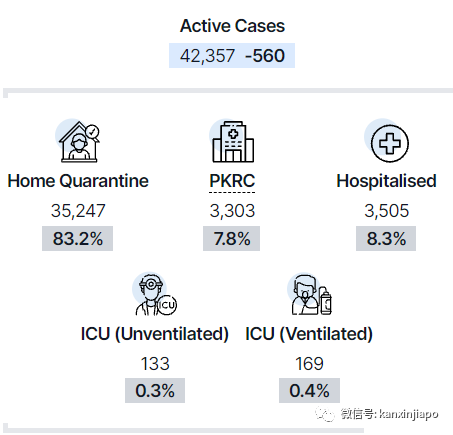Click the WeChat logo in watermark
The width and height of the screenshot is (453, 435).
(325, 414)
